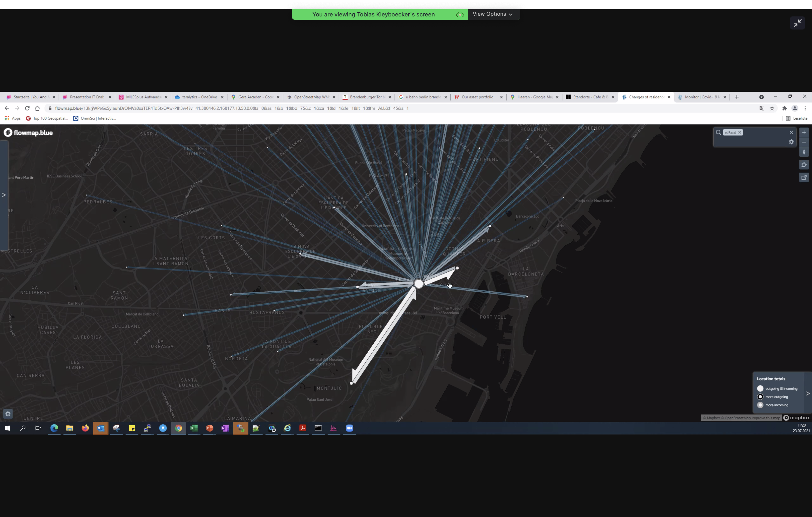812x517 pixels.
Task: Open location search filter settings gear
Action: tap(791, 142)
